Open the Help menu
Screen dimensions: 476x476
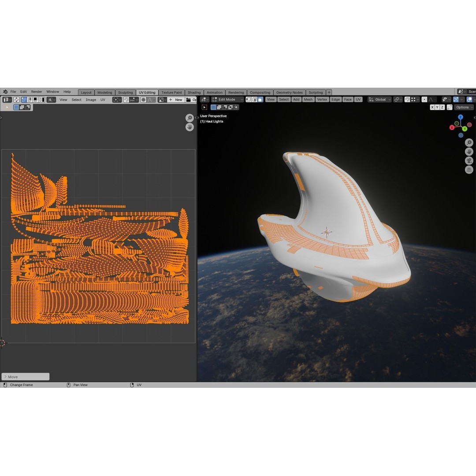(67, 92)
